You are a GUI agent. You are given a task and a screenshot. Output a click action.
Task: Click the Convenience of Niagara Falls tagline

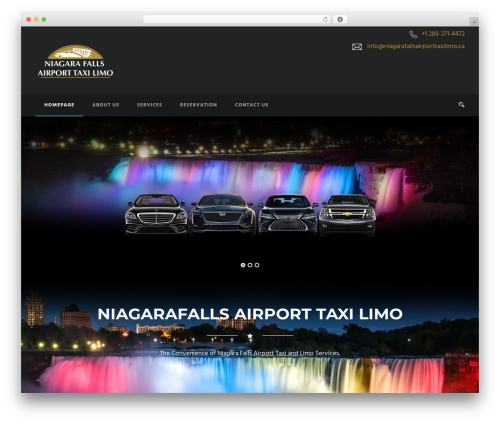point(250,353)
